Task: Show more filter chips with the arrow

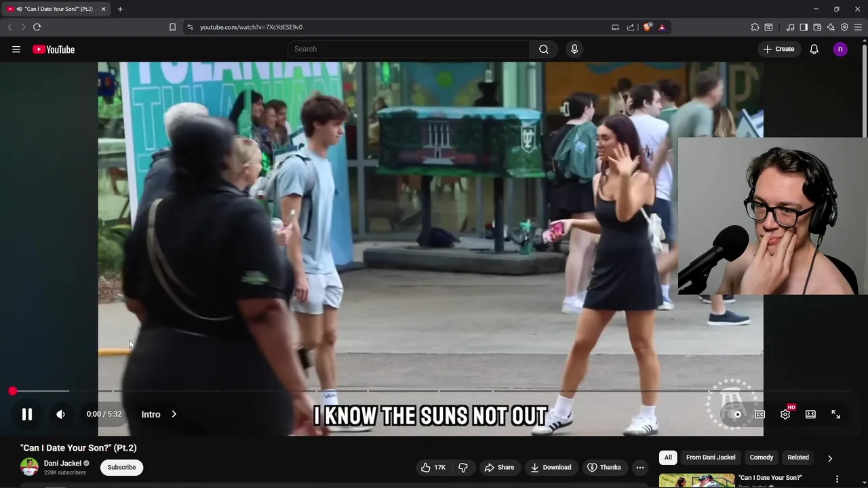Action: pyautogui.click(x=830, y=458)
